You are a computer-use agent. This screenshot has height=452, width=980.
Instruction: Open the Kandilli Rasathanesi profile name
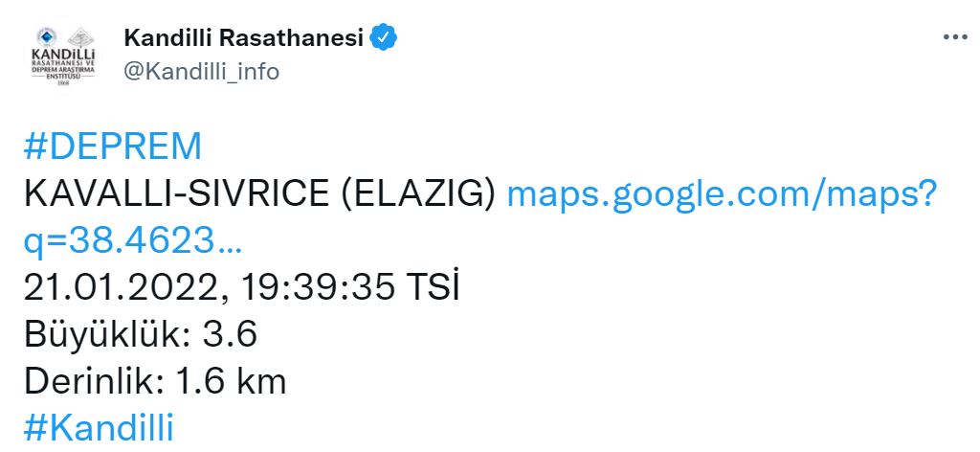[244, 38]
